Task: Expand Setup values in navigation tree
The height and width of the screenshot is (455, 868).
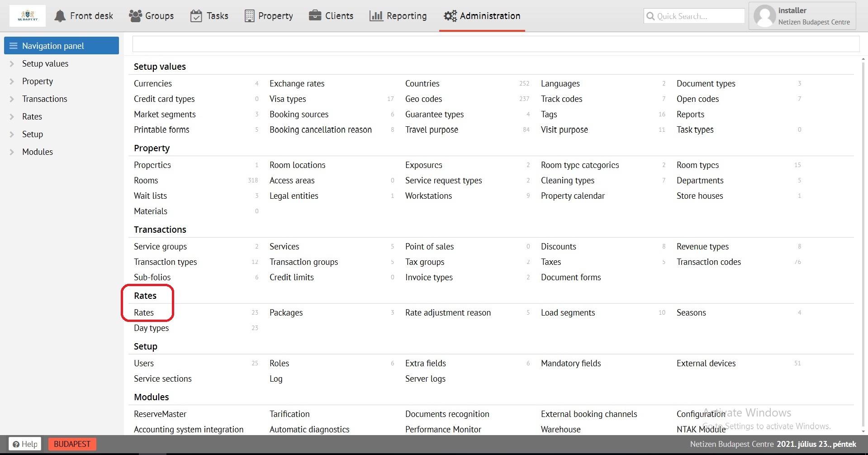Action: [12, 64]
